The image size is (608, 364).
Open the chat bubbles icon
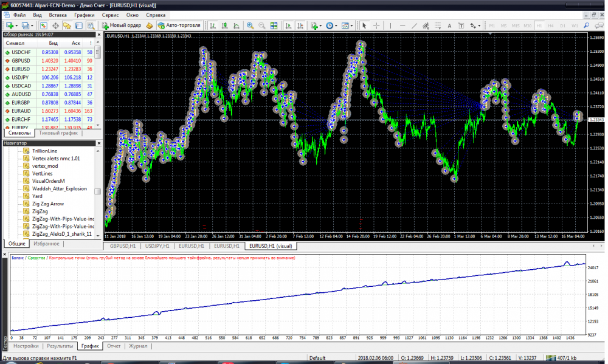(x=599, y=26)
